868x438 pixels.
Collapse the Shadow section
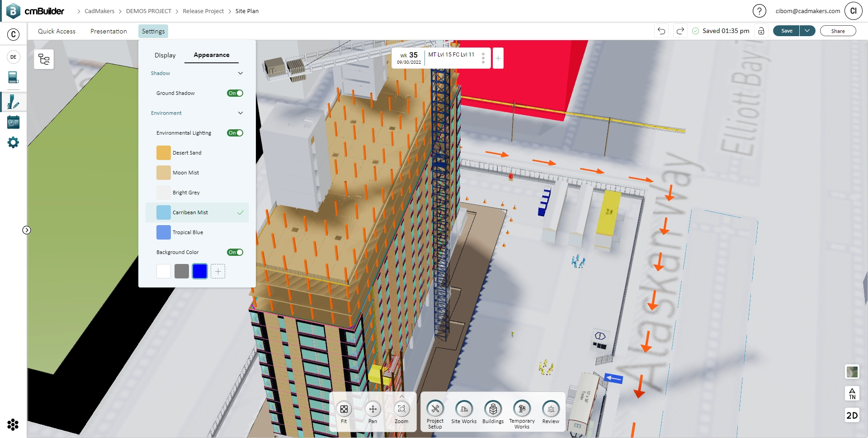[241, 73]
